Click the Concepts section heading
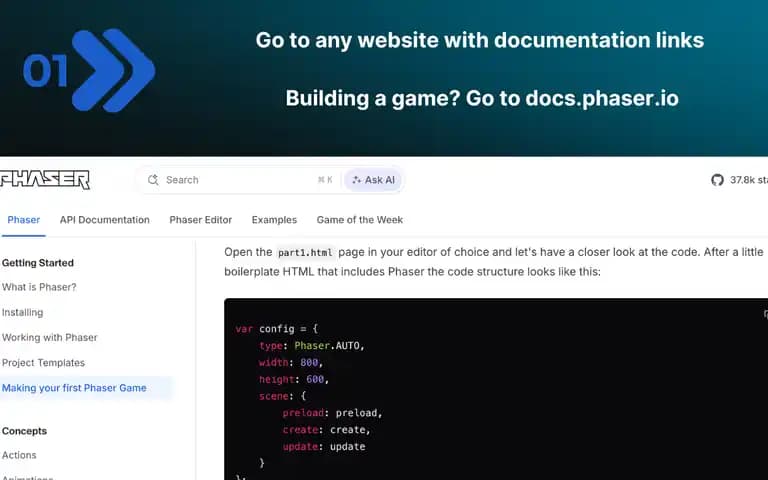Screen dimensions: 768x480 pos(24,431)
